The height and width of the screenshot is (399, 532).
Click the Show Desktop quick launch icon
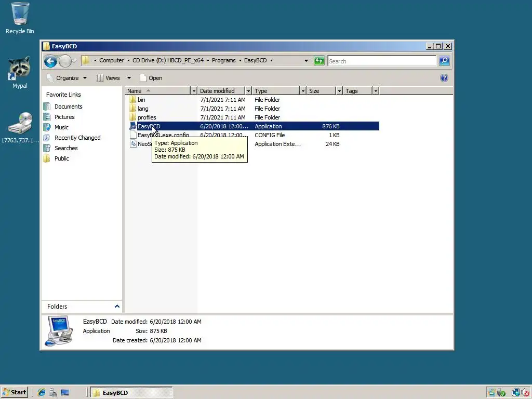65,393
